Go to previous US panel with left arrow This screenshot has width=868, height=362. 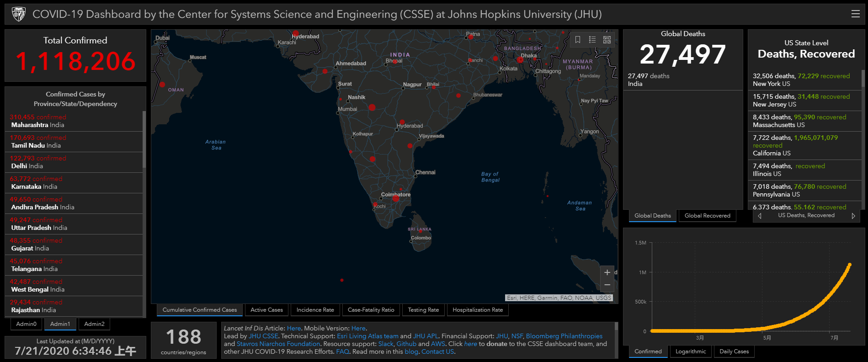click(x=760, y=216)
